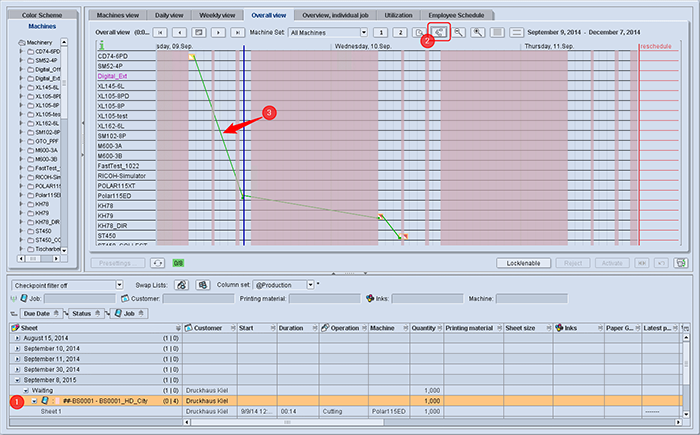Click the refresh icon beside Presettings
Image resolution: width=700 pixels, height=435 pixels.
(158, 263)
